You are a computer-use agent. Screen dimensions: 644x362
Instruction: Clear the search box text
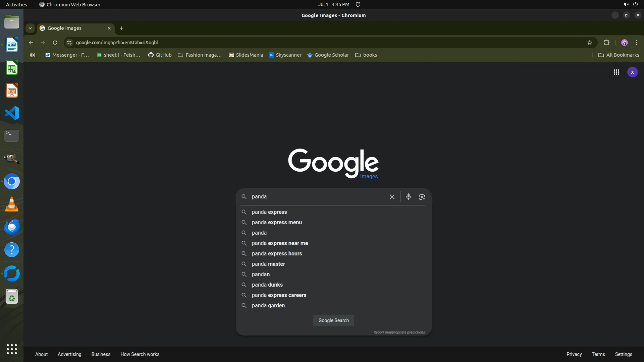(x=392, y=197)
